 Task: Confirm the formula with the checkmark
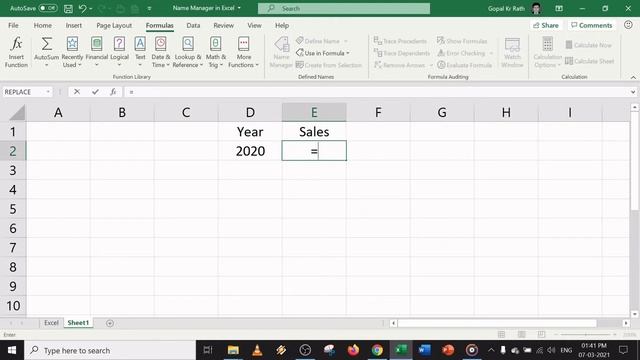click(95, 92)
